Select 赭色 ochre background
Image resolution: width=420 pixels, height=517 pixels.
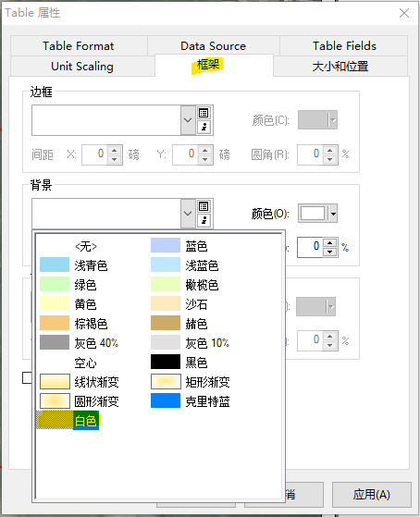(x=179, y=324)
